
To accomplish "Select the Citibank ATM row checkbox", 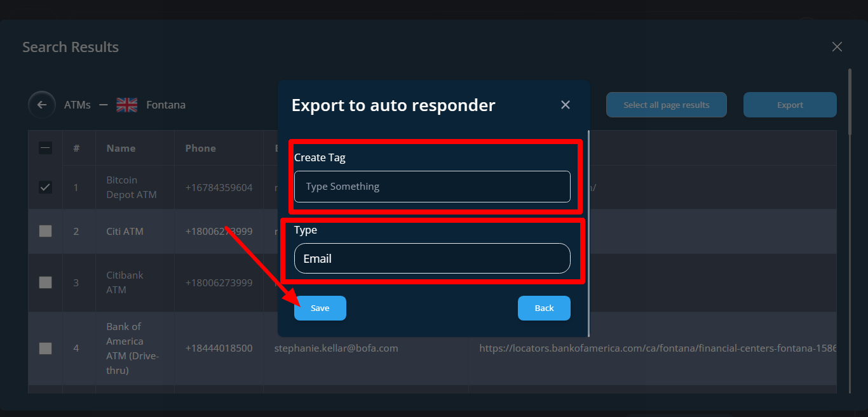I will tap(45, 282).
